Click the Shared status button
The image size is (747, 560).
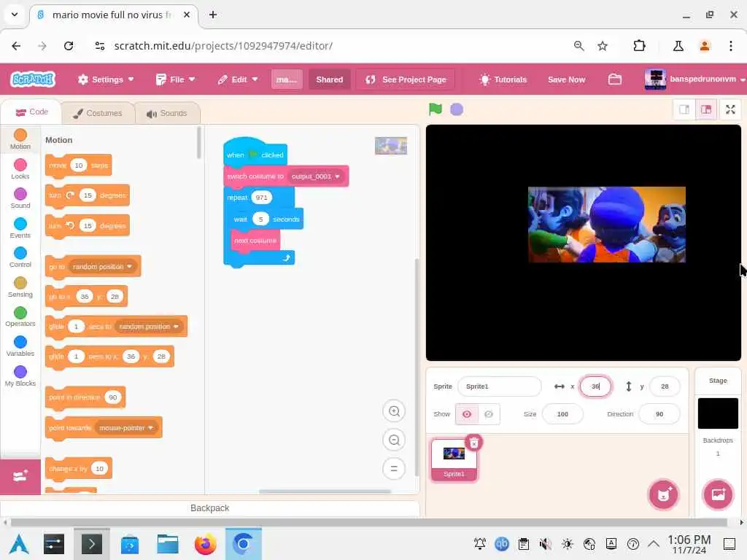pyautogui.click(x=329, y=79)
